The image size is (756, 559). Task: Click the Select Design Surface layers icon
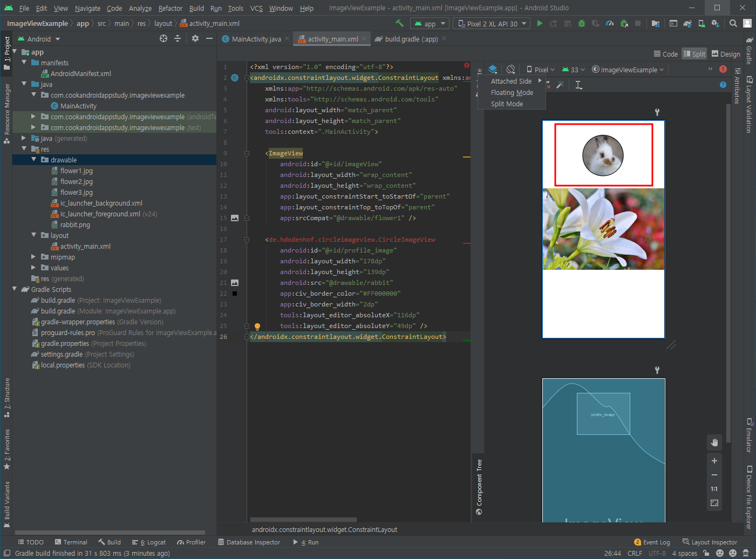(x=493, y=69)
